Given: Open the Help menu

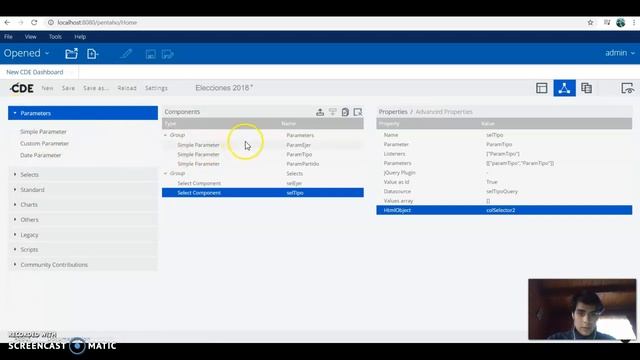Looking at the screenshot, I should click(x=80, y=37).
